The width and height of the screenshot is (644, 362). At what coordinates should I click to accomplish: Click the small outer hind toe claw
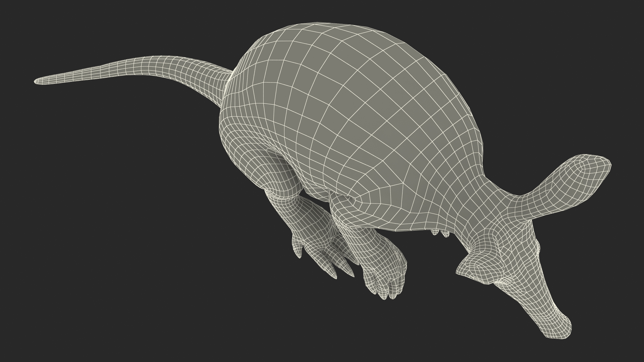point(297,250)
